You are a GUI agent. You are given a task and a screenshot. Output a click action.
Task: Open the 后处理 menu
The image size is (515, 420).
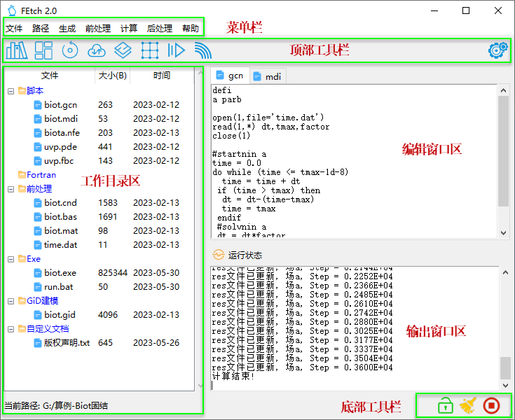(x=160, y=29)
